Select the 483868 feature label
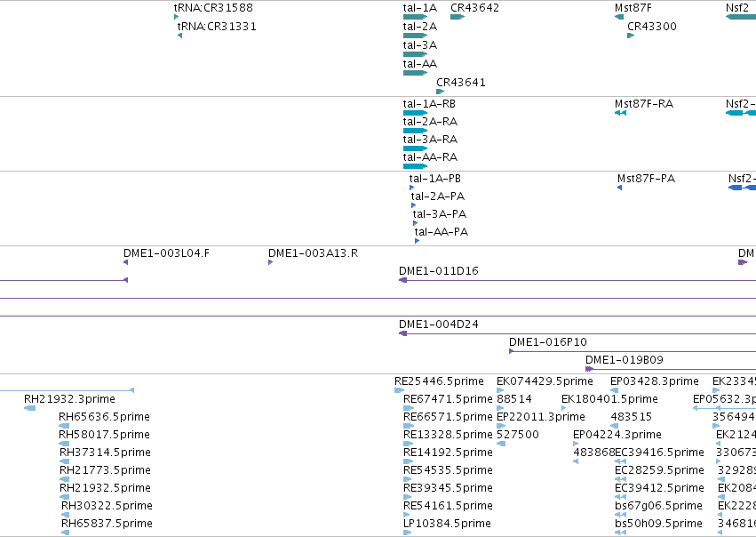The height and width of the screenshot is (537, 756). click(x=594, y=453)
